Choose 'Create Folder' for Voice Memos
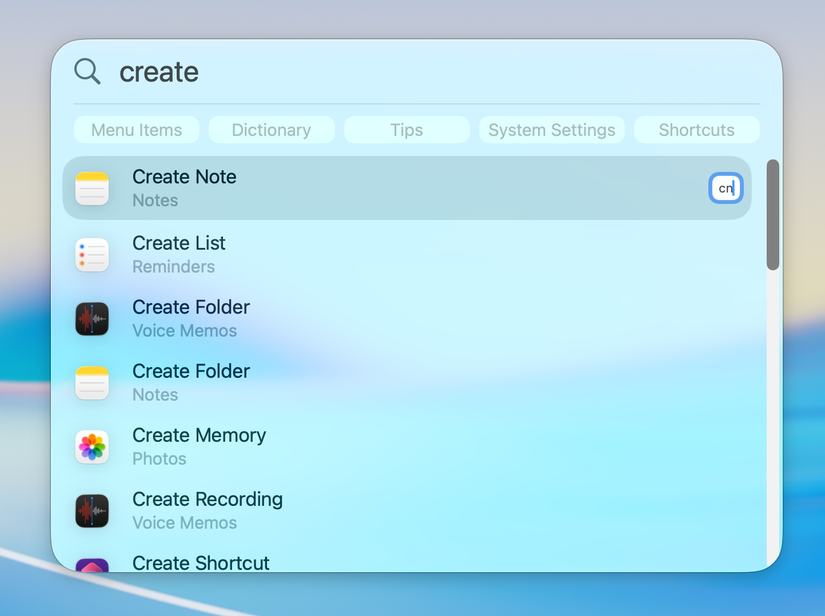Image resolution: width=825 pixels, height=616 pixels. point(407,319)
